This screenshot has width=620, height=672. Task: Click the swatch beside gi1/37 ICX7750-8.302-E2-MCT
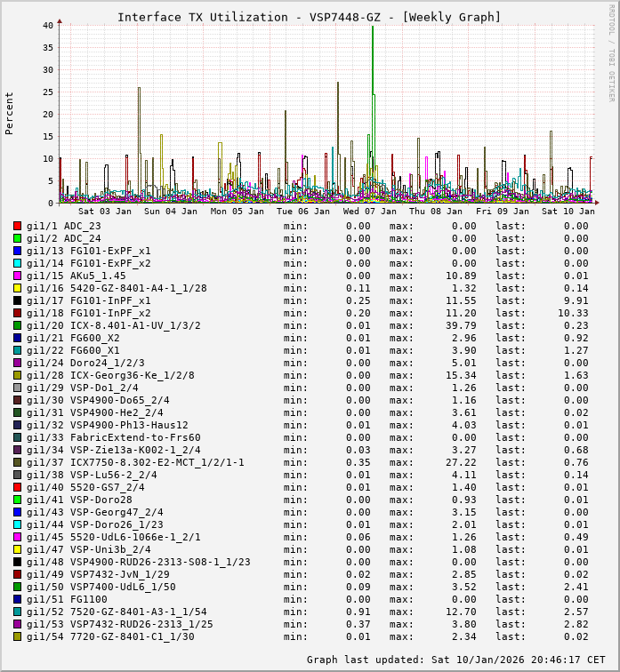(17, 462)
